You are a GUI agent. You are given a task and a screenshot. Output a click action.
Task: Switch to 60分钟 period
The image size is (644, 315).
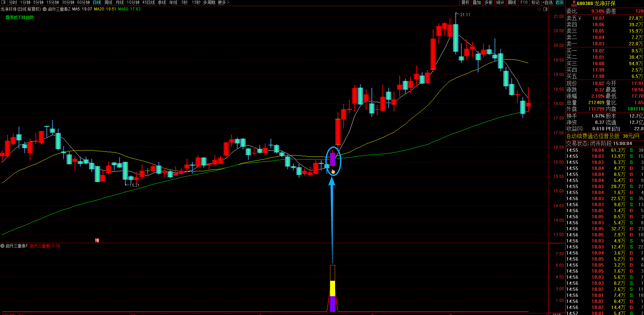point(84,2)
